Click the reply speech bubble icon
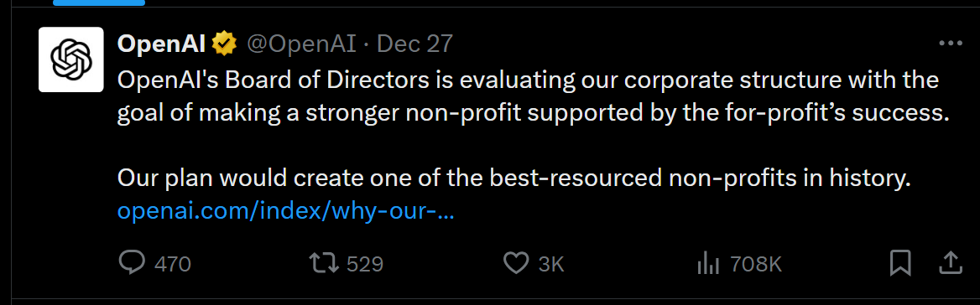The height and width of the screenshot is (305, 980). click(x=132, y=263)
